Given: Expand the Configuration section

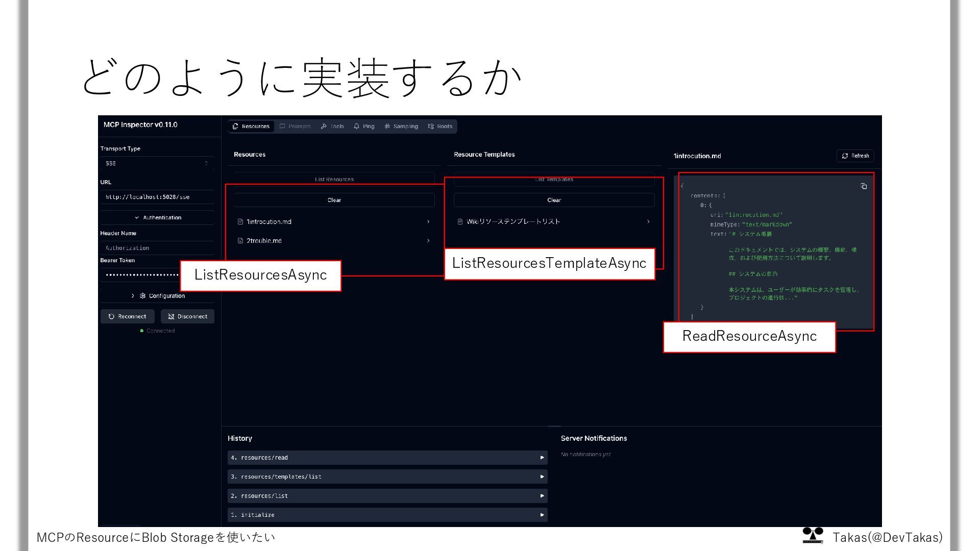Looking at the screenshot, I should (157, 296).
